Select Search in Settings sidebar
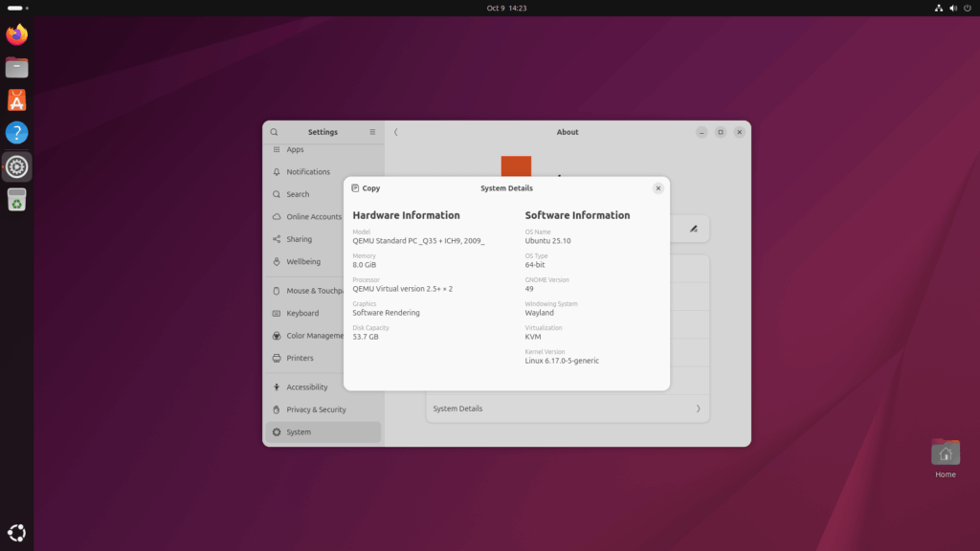This screenshot has height=551, width=980. click(x=323, y=194)
